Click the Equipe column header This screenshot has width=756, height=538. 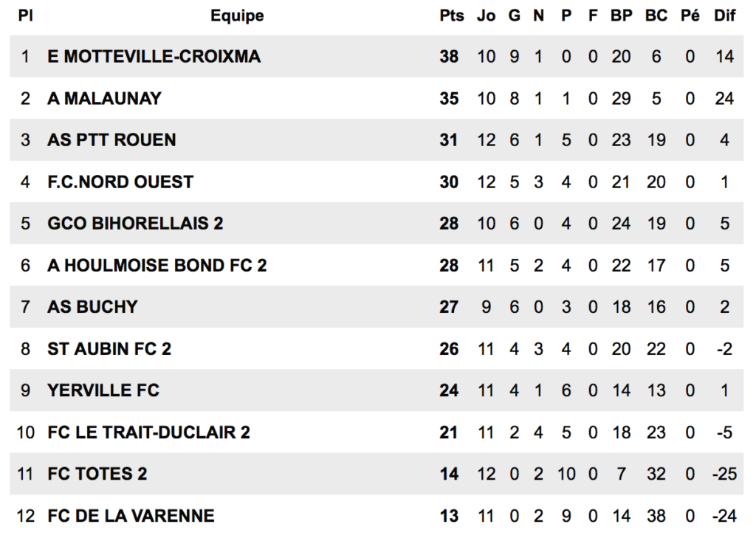[237, 16]
